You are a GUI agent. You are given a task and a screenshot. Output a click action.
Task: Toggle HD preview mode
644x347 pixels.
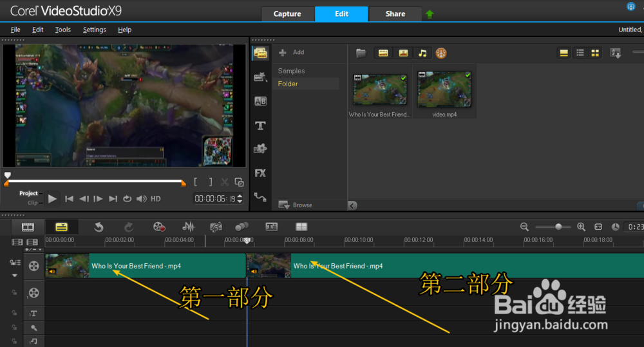[x=156, y=199]
